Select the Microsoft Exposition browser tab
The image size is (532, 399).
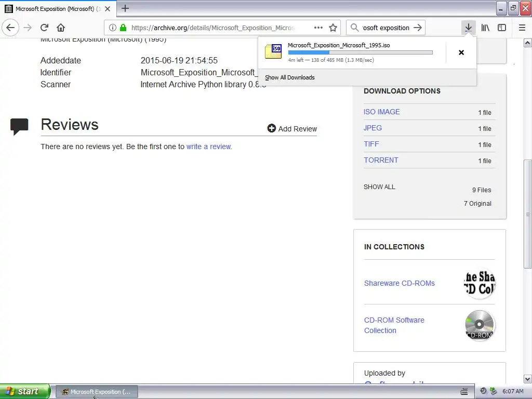(x=58, y=9)
